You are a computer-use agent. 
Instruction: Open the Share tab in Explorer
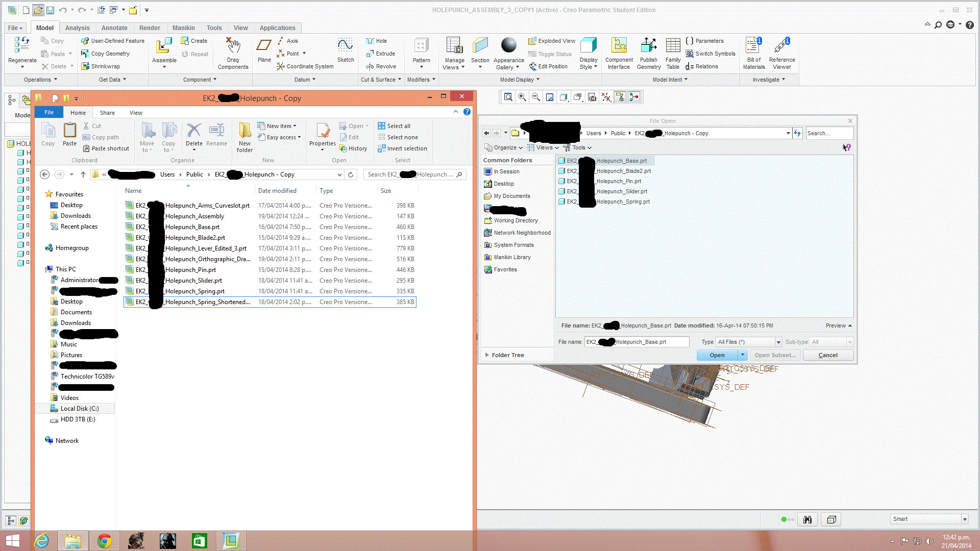[107, 112]
